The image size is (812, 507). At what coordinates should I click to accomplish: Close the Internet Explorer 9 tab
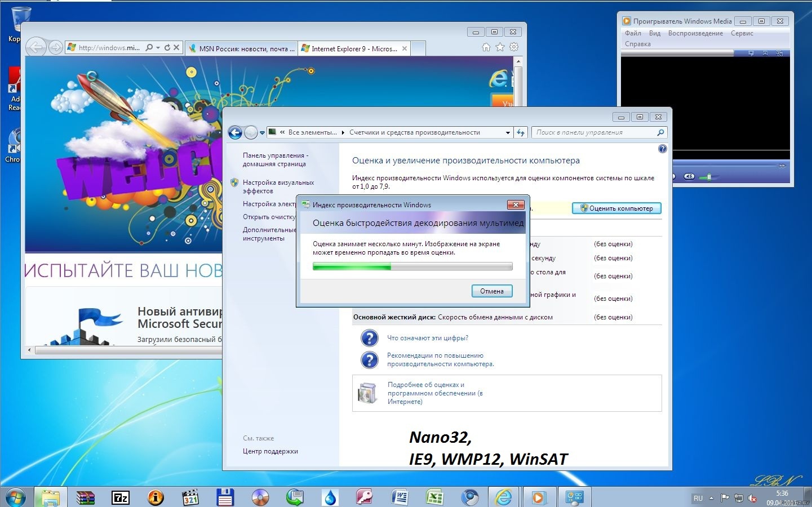(x=405, y=48)
